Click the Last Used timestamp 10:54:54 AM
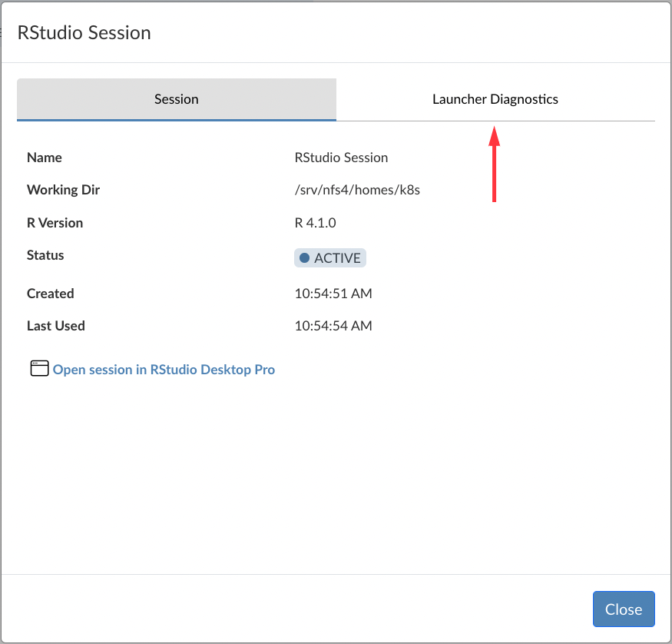Screen dimensions: 672x644 [333, 325]
